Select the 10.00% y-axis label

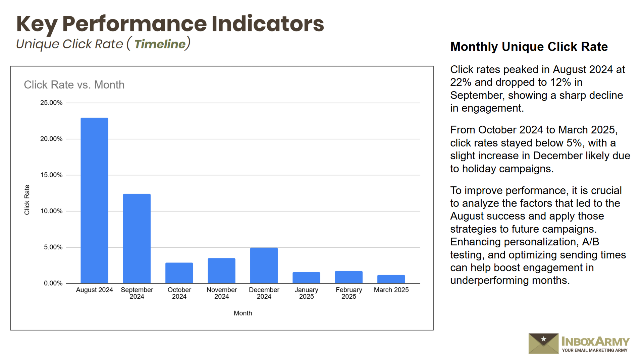tap(51, 211)
